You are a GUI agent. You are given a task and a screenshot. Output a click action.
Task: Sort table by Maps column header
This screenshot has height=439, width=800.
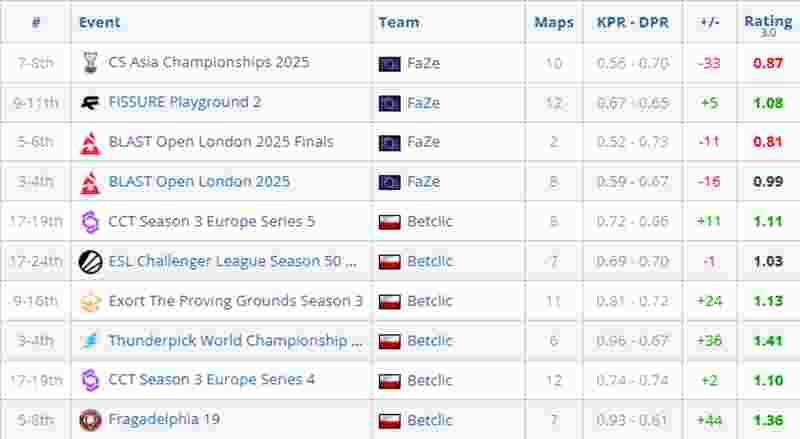(x=553, y=22)
